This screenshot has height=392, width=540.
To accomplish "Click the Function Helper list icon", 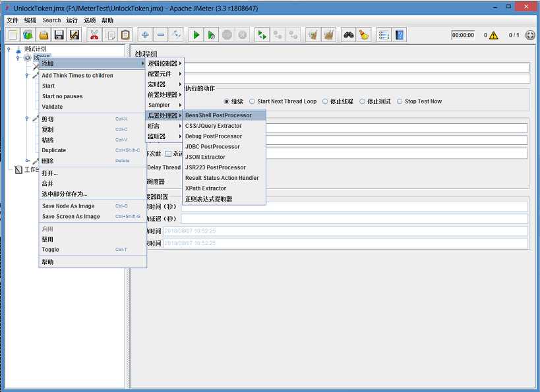I will tap(384, 35).
